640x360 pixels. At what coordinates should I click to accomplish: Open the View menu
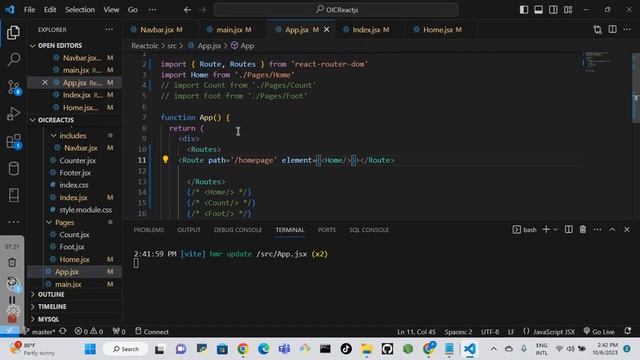[111, 9]
